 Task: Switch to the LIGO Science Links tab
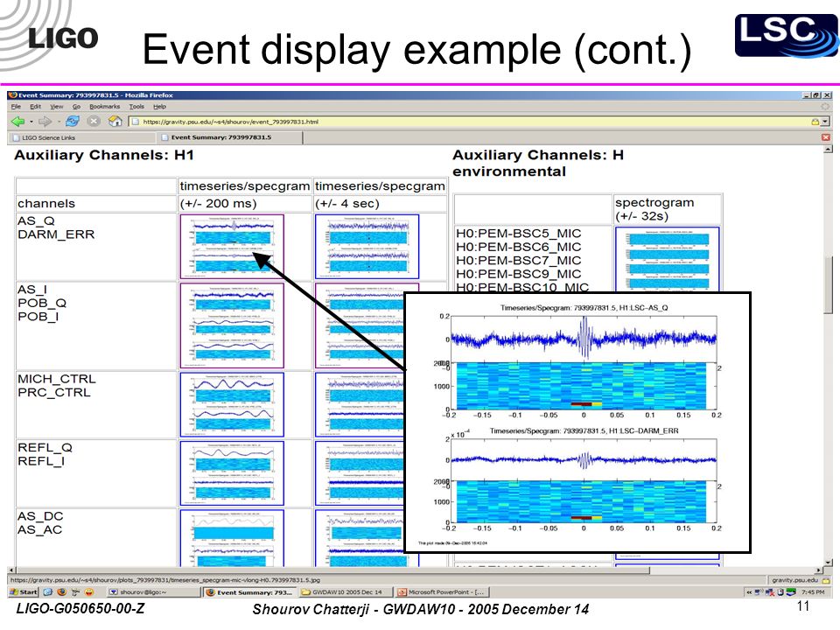click(x=81, y=137)
